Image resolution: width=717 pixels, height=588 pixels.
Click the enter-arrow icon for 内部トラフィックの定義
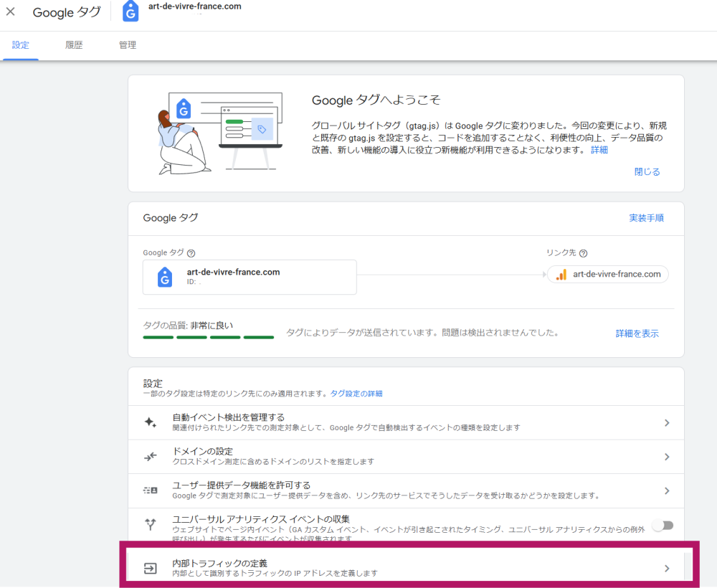click(151, 568)
